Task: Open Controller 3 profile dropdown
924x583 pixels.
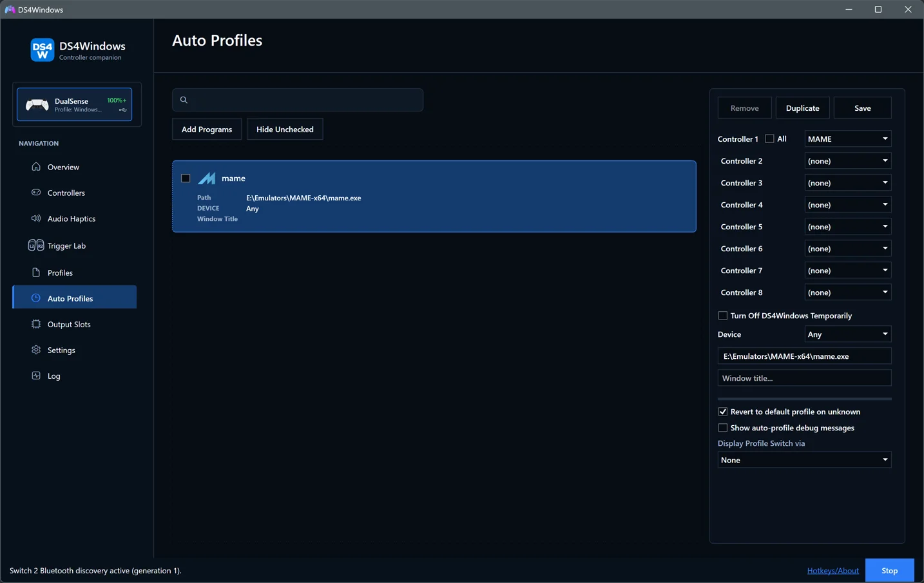Action: pyautogui.click(x=848, y=183)
